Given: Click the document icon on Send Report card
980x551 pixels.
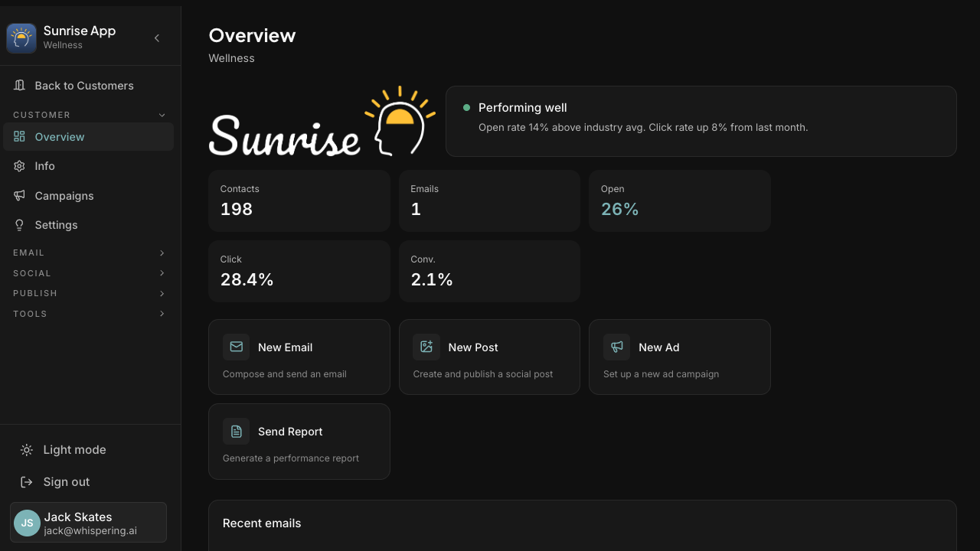Looking at the screenshot, I should pyautogui.click(x=237, y=431).
